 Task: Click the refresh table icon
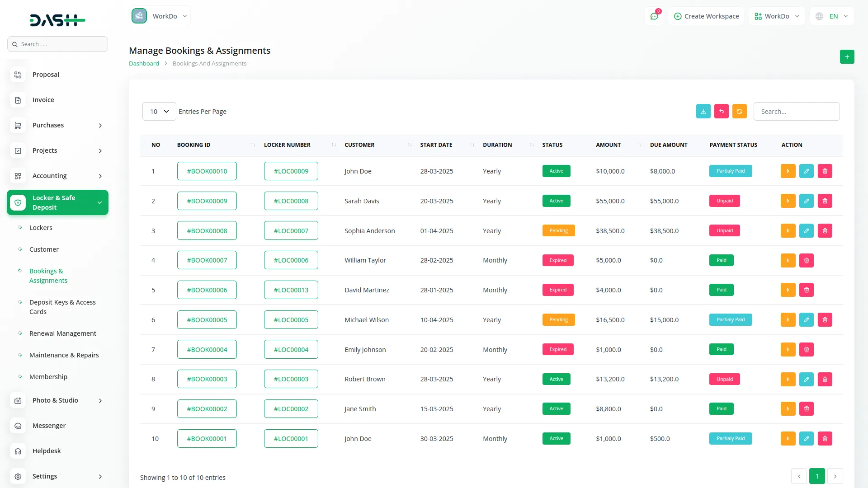coord(739,111)
